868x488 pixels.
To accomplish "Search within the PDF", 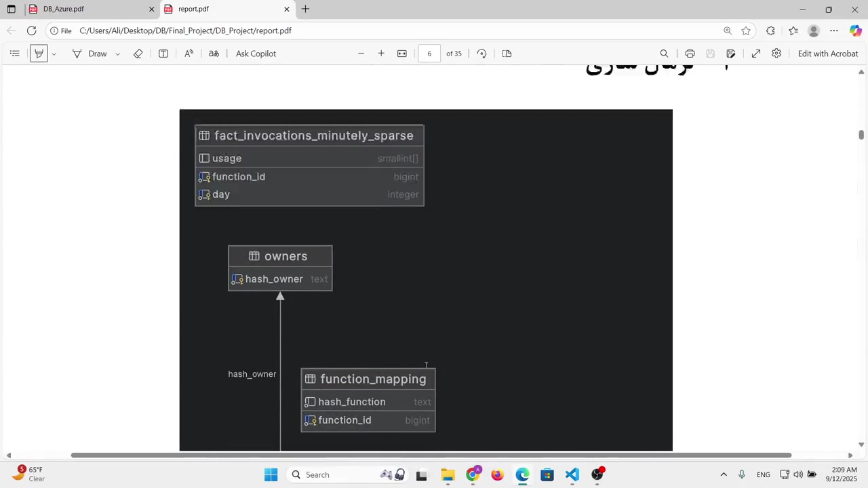I will coord(664,54).
